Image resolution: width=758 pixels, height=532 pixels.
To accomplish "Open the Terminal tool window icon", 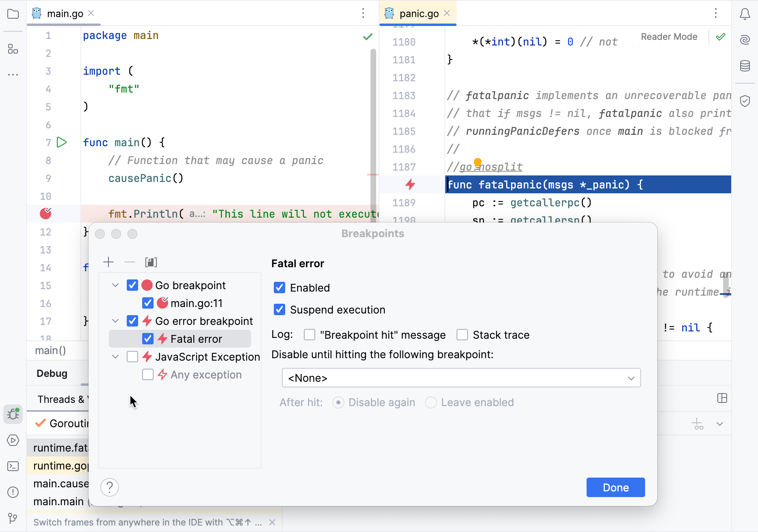I will click(x=13, y=466).
